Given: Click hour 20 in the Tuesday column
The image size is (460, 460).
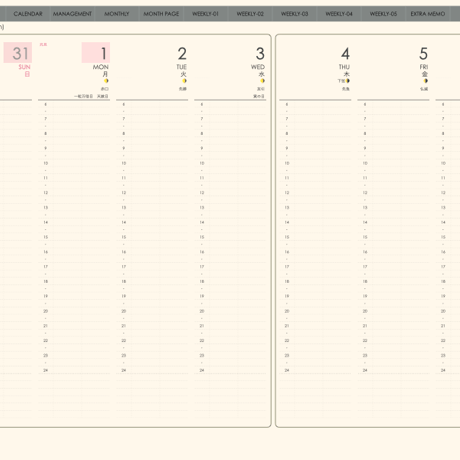Looking at the screenshot, I should (x=124, y=311).
